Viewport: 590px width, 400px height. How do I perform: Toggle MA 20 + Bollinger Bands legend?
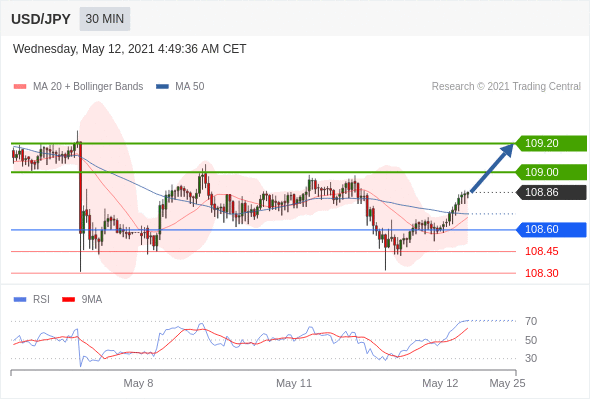pyautogui.click(x=78, y=87)
